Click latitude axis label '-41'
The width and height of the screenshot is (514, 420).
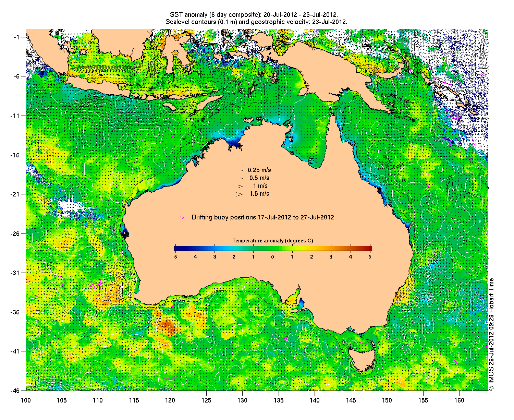pos(16,351)
